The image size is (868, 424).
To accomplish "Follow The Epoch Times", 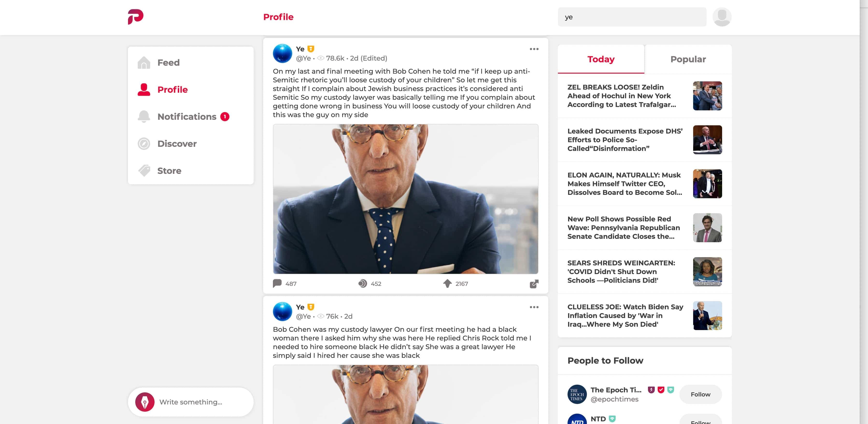I will click(701, 394).
